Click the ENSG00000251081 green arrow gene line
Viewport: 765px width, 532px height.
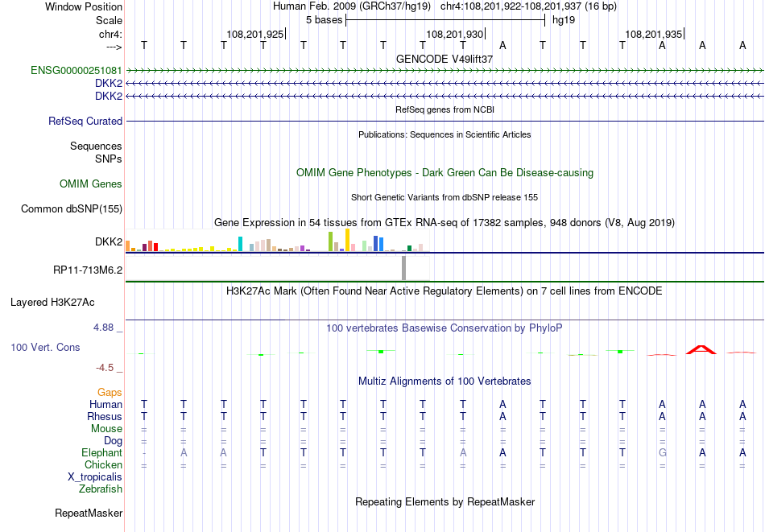(445, 71)
